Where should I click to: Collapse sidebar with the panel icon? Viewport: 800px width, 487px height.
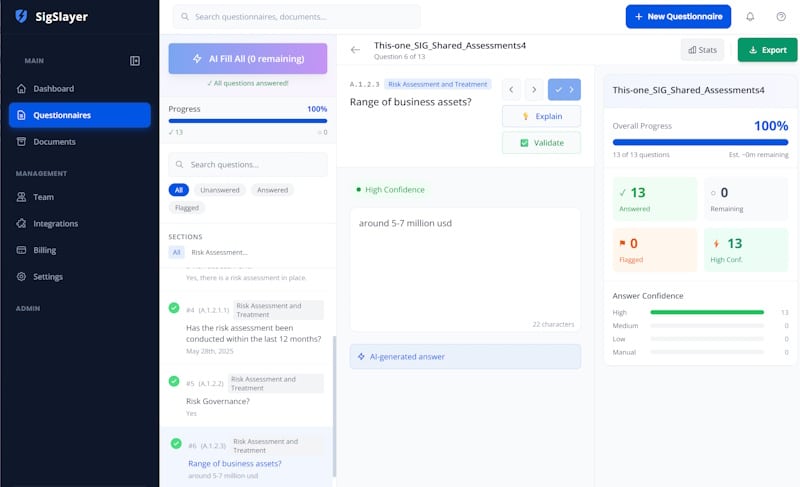point(135,61)
